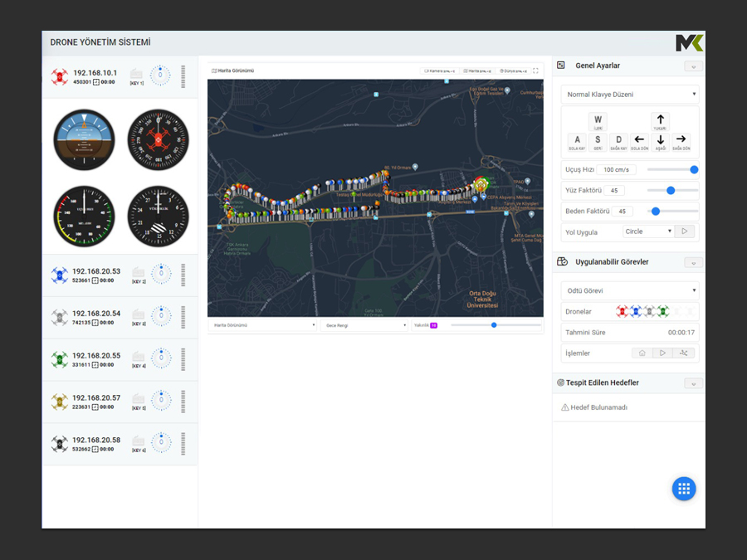Select the red drone 192.168.10.1 icon
The image size is (747, 560).
pos(60,76)
